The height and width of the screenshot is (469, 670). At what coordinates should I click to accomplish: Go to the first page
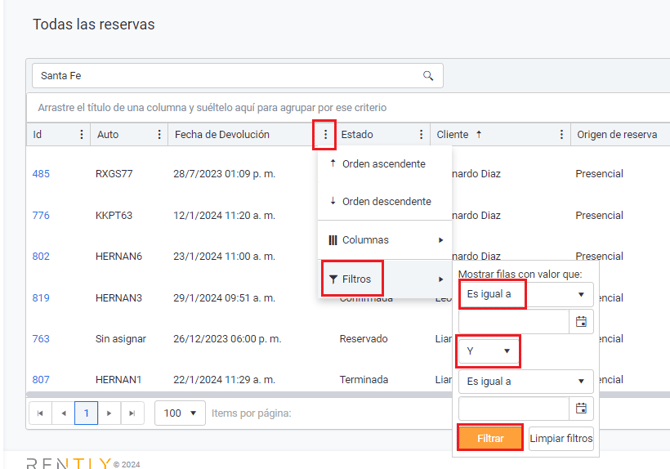click(41, 413)
